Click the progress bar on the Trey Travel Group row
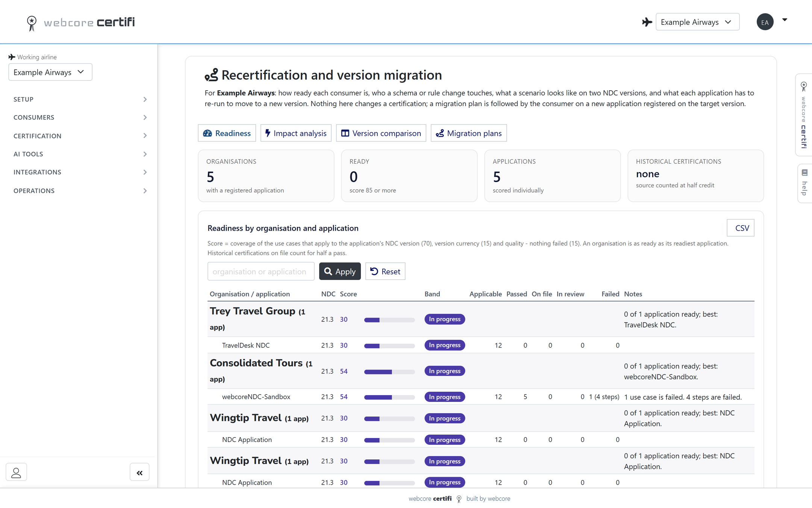 point(389,320)
